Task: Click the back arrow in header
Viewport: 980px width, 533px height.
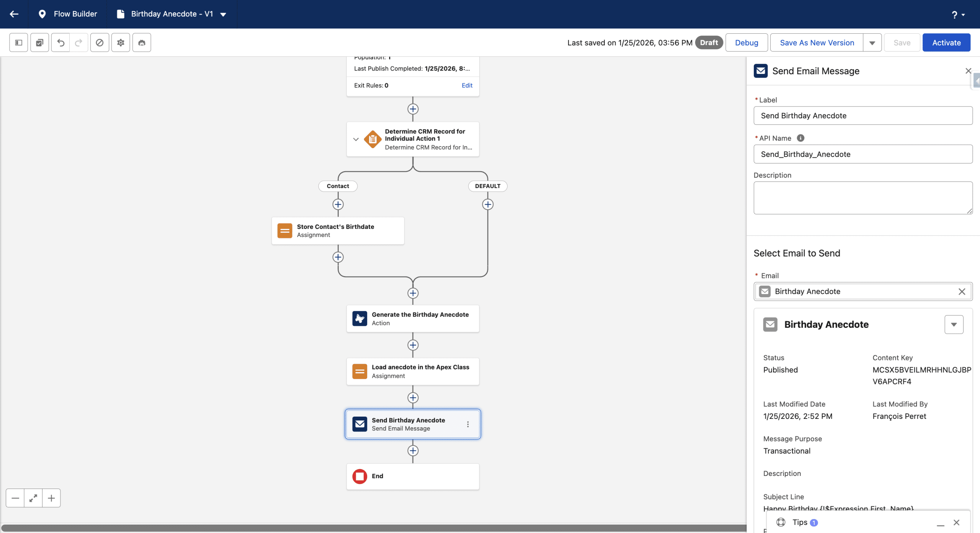Action: click(x=14, y=14)
